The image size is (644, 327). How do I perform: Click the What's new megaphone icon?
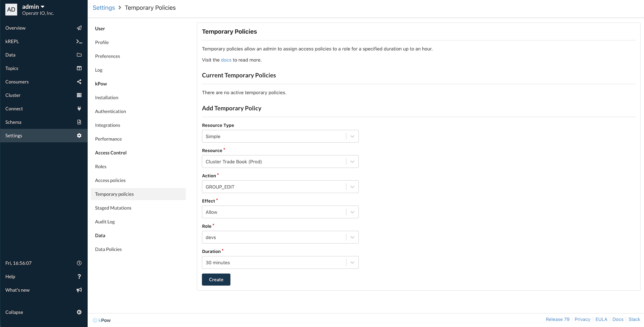click(x=79, y=290)
